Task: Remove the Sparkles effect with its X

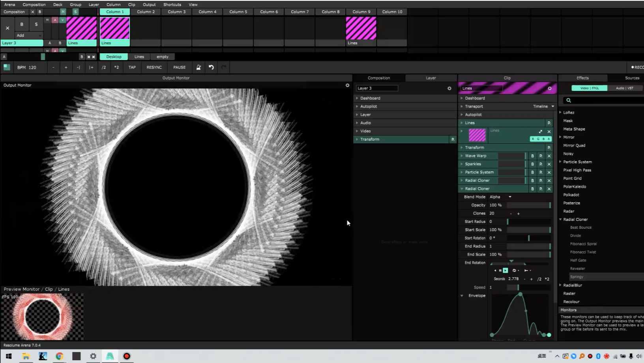Action: 549,164
